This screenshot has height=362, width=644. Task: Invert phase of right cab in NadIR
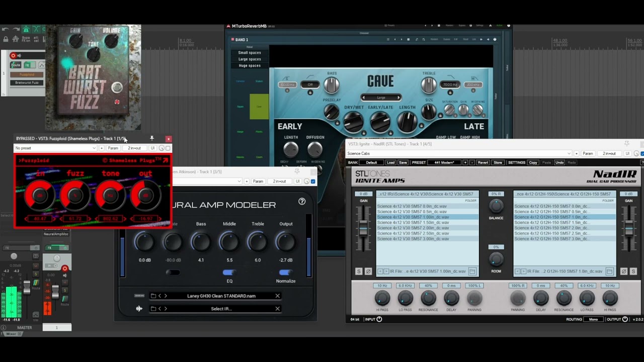point(624,271)
